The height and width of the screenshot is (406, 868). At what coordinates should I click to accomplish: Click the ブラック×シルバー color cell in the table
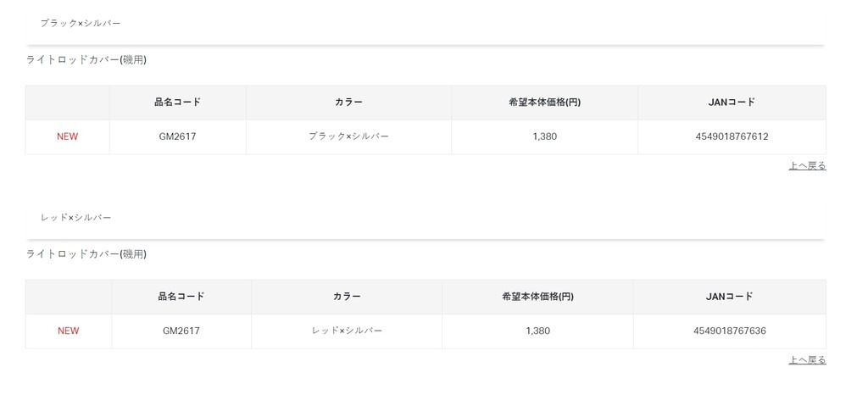[x=348, y=136]
